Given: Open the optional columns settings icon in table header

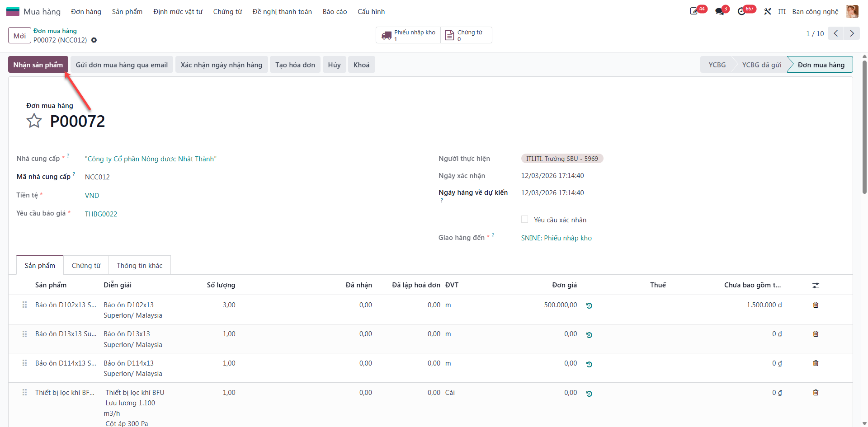Looking at the screenshot, I should 816,286.
